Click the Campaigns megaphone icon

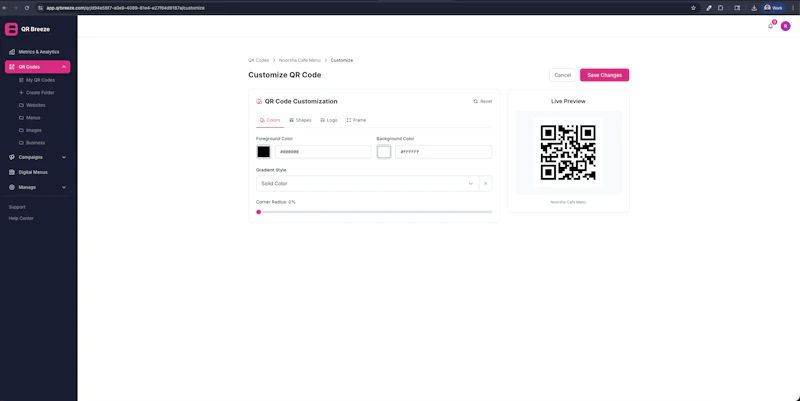[x=12, y=157]
